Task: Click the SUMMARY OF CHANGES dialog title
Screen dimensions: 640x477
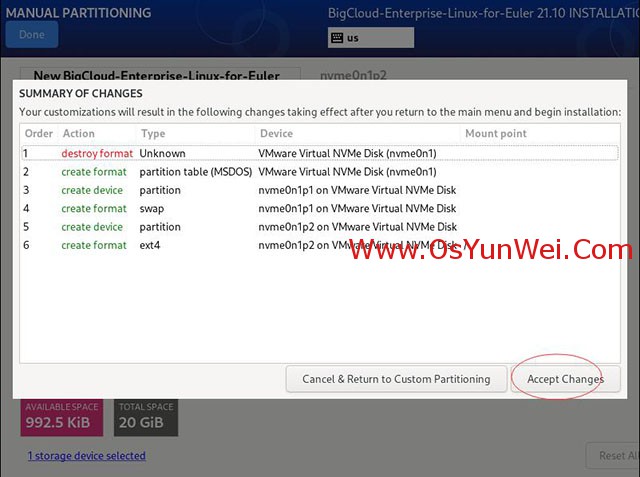Action: pos(81,93)
